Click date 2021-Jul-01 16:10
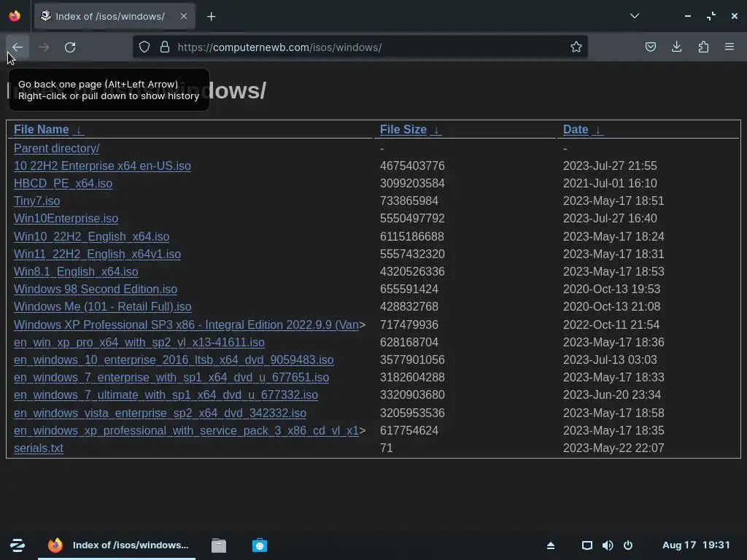The width and height of the screenshot is (747, 560). 610,183
